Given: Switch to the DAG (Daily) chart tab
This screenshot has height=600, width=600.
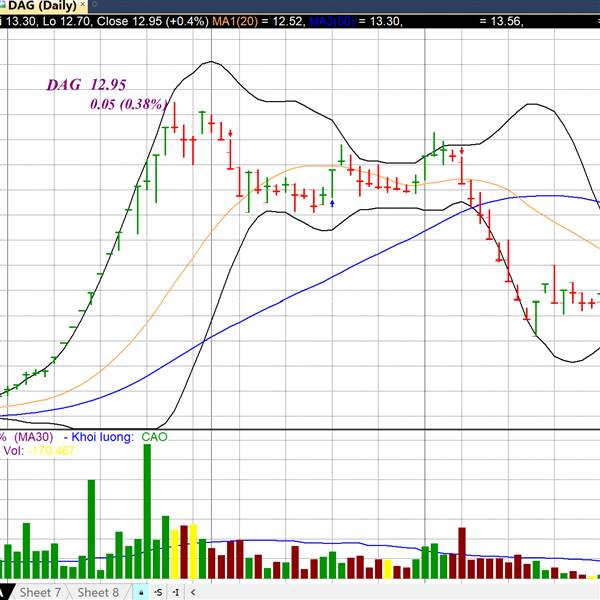Looking at the screenshot, I should click(x=42, y=5).
